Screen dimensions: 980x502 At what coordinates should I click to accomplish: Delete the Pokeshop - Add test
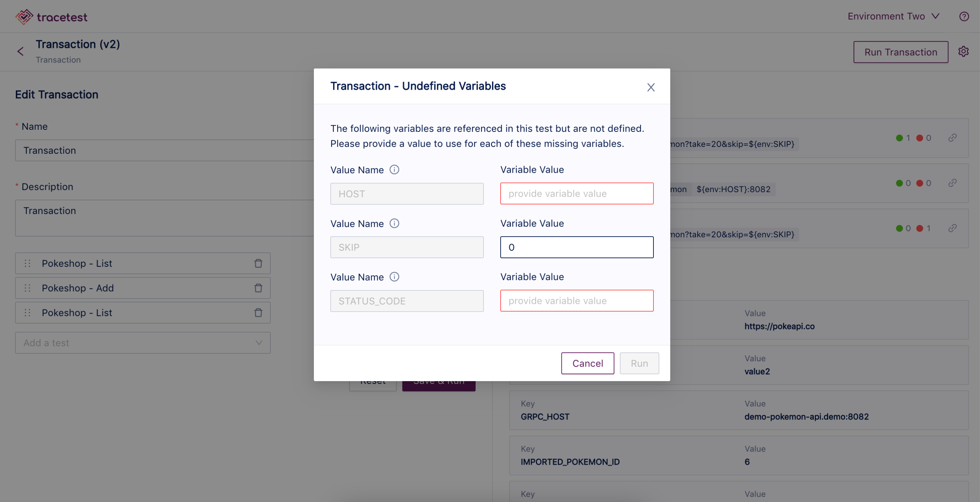[x=258, y=288]
